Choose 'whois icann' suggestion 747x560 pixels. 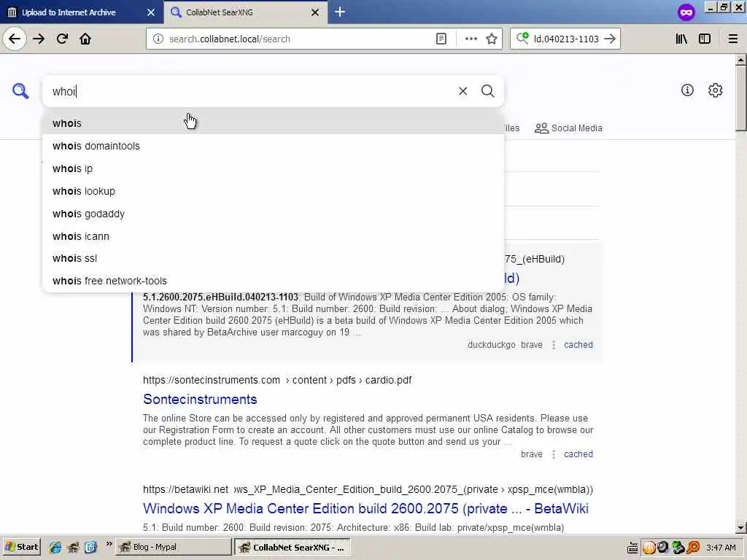coord(273,236)
